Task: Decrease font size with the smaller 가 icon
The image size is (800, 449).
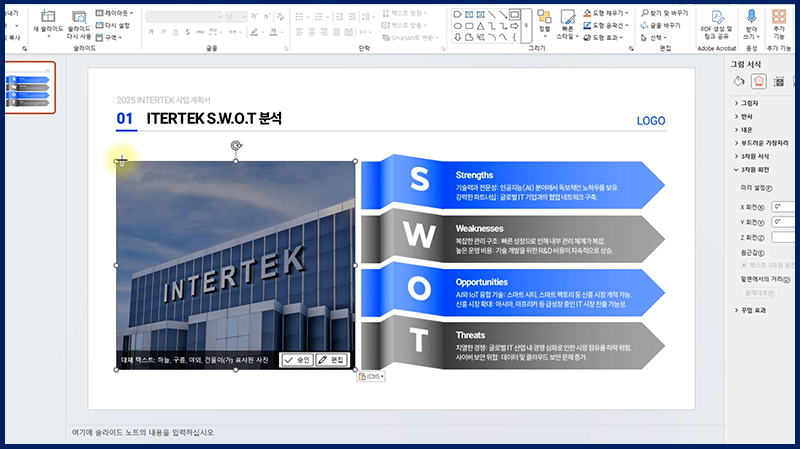Action: coord(266,17)
